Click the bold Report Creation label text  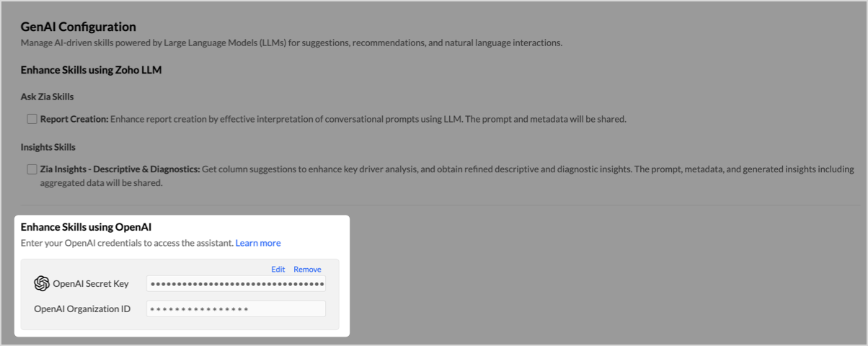pyautogui.click(x=74, y=119)
